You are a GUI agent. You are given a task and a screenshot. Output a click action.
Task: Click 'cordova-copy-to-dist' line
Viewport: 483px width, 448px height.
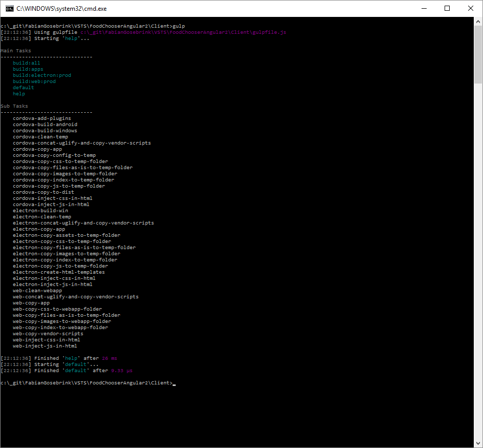[44, 192]
